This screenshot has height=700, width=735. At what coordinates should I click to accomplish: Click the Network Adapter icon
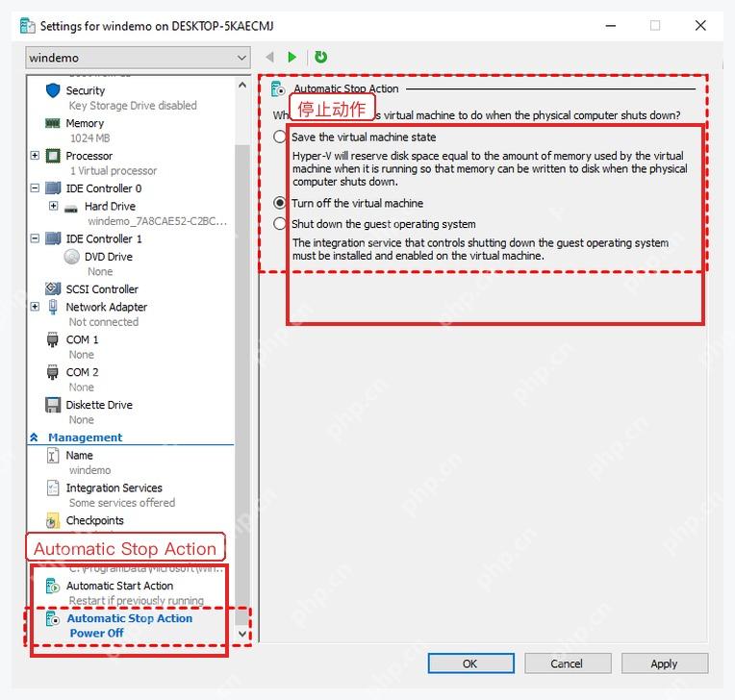[x=53, y=307]
